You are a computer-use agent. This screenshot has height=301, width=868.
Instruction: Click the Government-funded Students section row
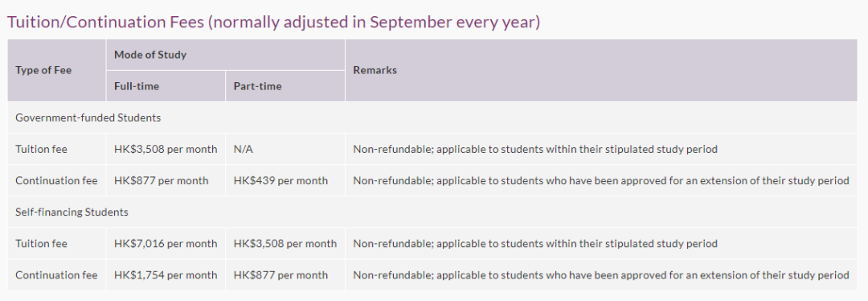[432, 118]
